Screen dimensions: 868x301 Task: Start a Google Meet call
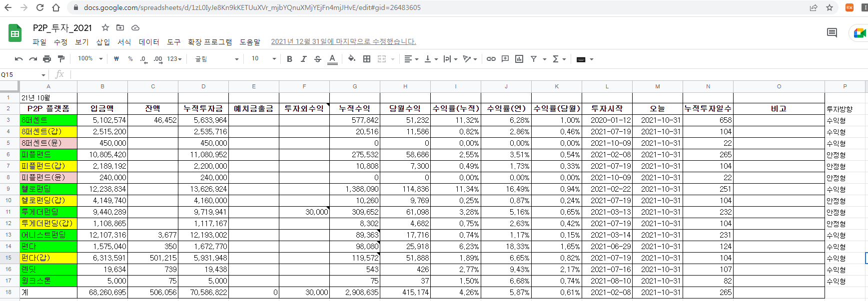point(860,33)
